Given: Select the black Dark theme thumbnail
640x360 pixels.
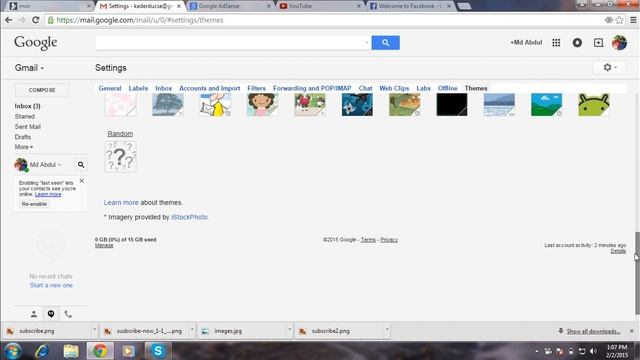Looking at the screenshot, I should click(x=452, y=104).
